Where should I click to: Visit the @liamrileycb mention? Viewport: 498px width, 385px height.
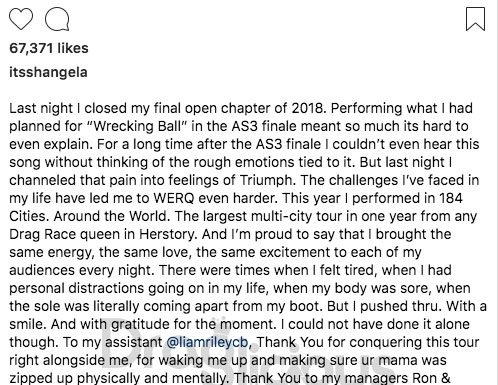(207, 342)
